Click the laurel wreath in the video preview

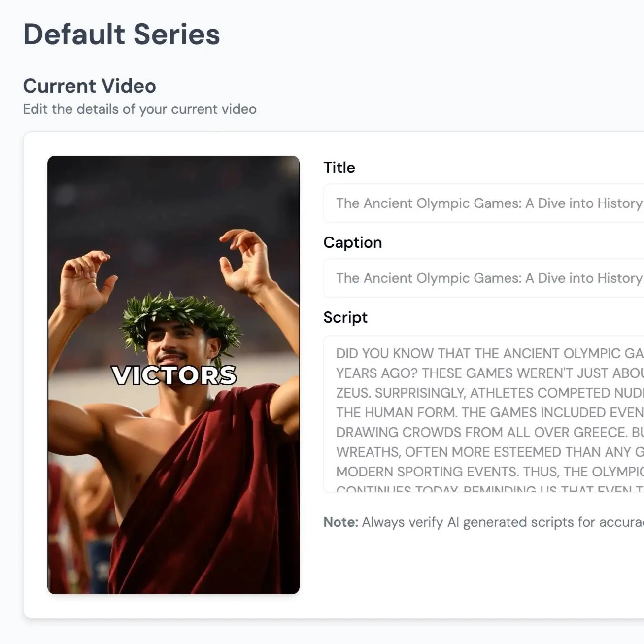pyautogui.click(x=180, y=314)
